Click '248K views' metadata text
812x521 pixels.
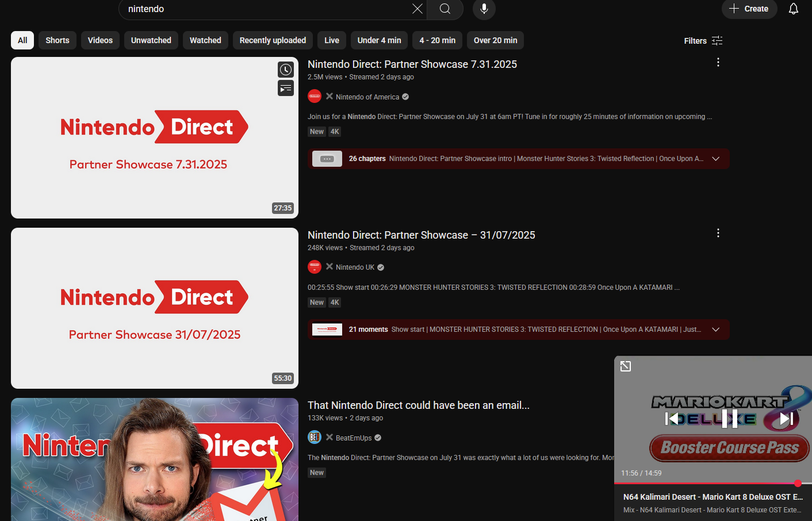tap(325, 248)
